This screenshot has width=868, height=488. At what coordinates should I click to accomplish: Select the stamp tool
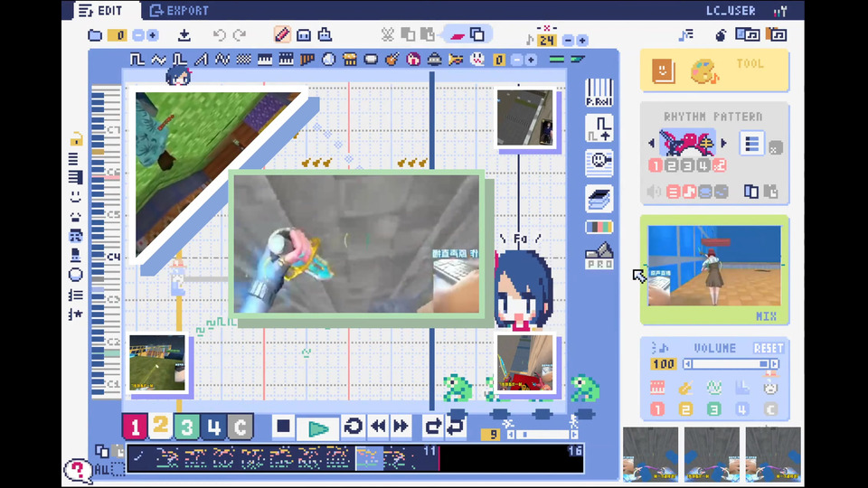click(x=325, y=35)
